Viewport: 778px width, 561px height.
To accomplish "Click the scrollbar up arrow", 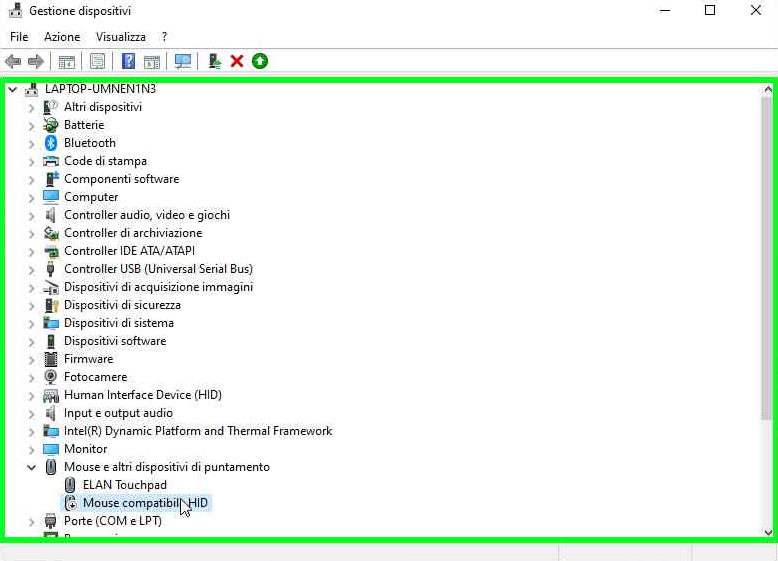I will click(768, 90).
